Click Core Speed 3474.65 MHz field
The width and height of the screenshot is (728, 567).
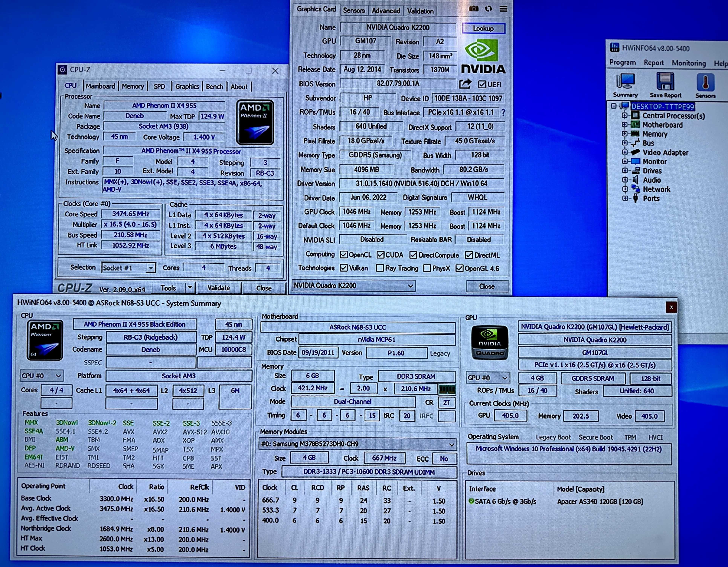(x=130, y=214)
